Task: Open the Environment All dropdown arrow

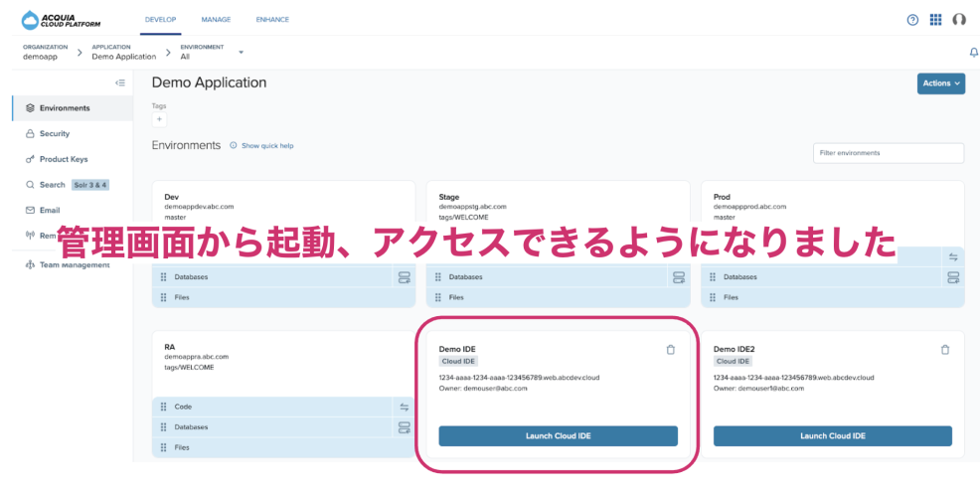Action: point(242,53)
